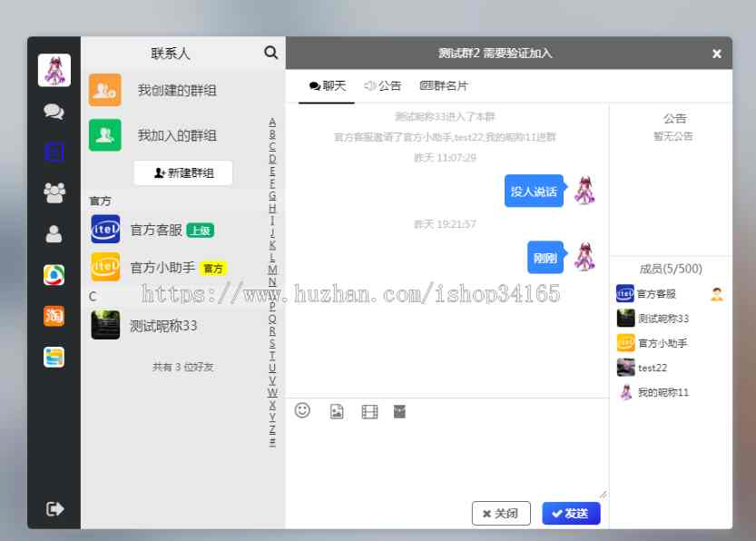Click the 新建群组 button
The width and height of the screenshot is (756, 541).
(x=183, y=172)
